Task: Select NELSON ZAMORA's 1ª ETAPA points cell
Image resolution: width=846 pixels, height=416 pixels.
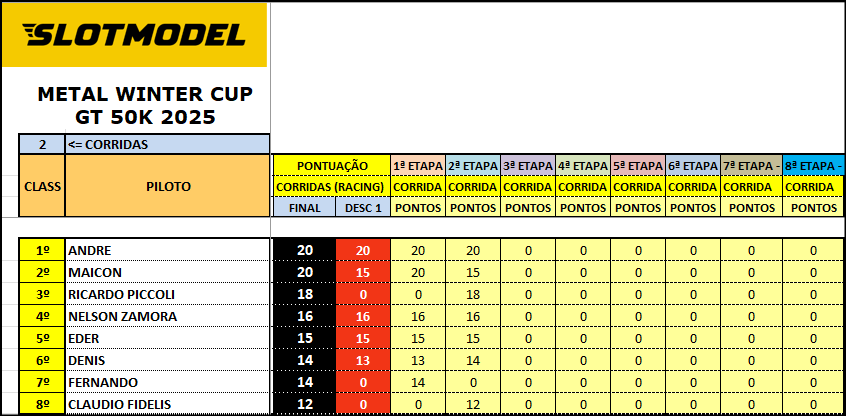Action: pyautogui.click(x=418, y=316)
